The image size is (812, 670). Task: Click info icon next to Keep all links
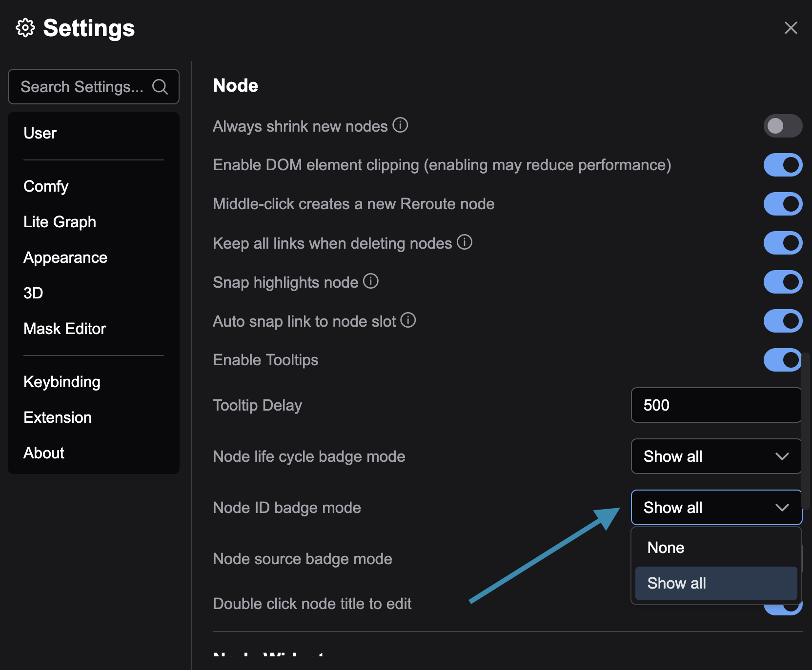(465, 242)
